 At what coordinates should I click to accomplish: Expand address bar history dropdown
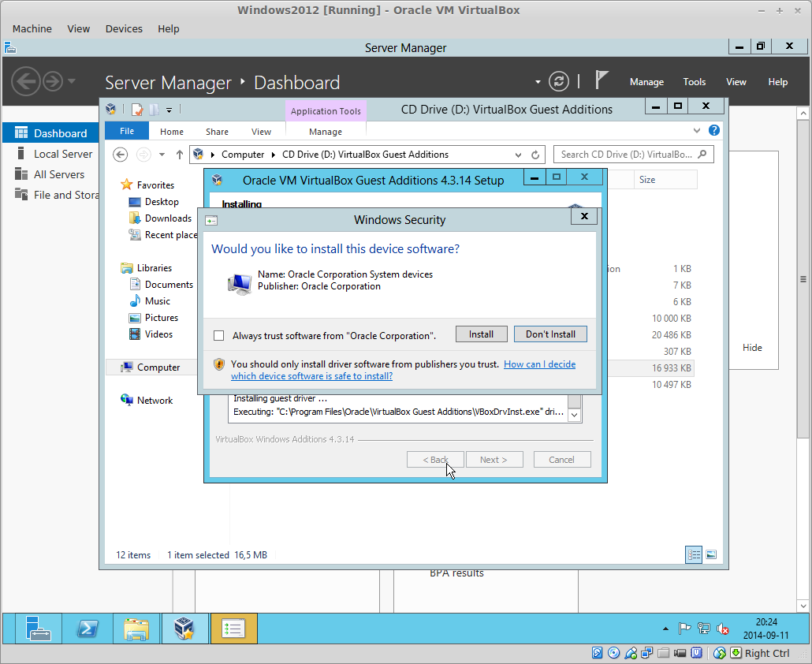point(518,155)
